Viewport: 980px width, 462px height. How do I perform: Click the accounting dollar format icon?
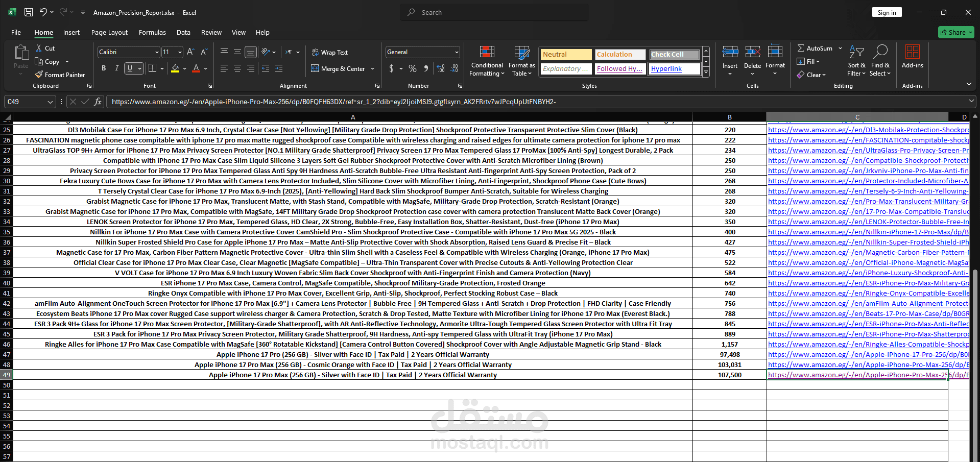(392, 68)
